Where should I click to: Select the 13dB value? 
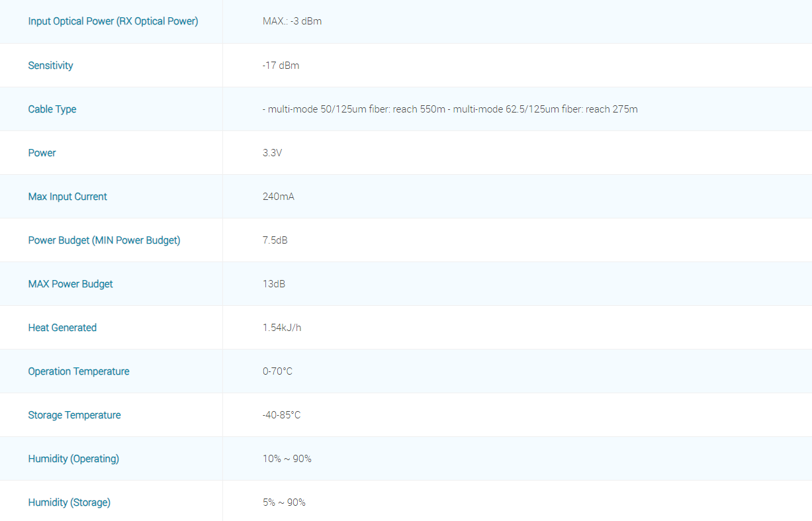pos(273,284)
